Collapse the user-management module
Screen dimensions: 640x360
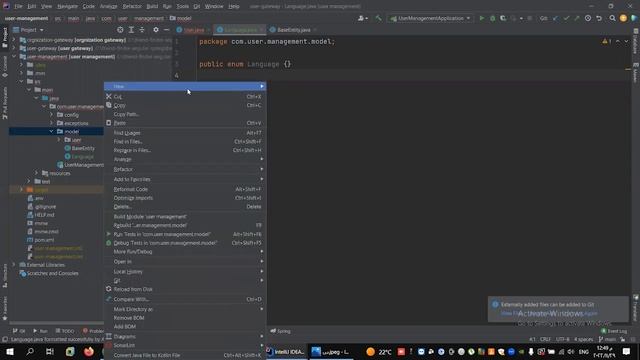coord(13,57)
